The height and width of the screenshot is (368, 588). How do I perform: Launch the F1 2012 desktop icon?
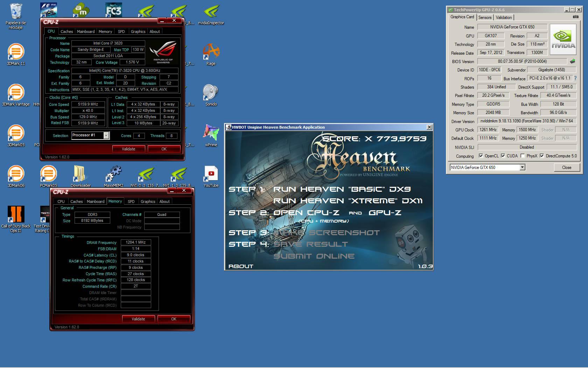(49, 10)
